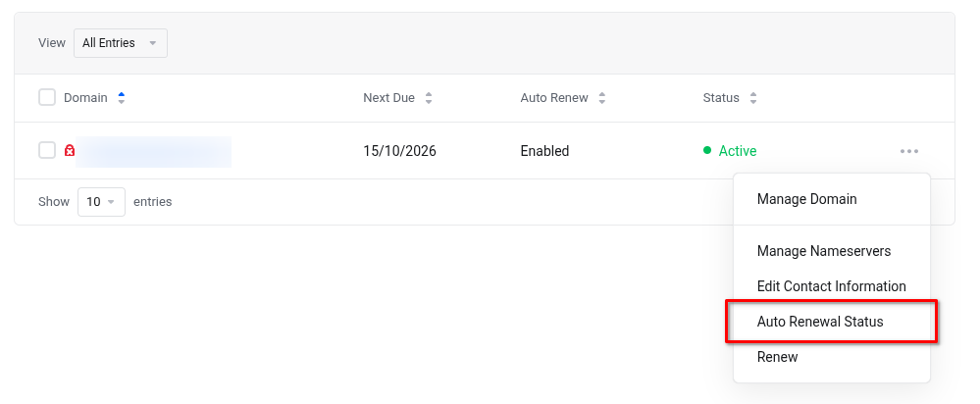Tick the select-all checkbox in table header
This screenshot has height=404, width=980.
pos(47,97)
